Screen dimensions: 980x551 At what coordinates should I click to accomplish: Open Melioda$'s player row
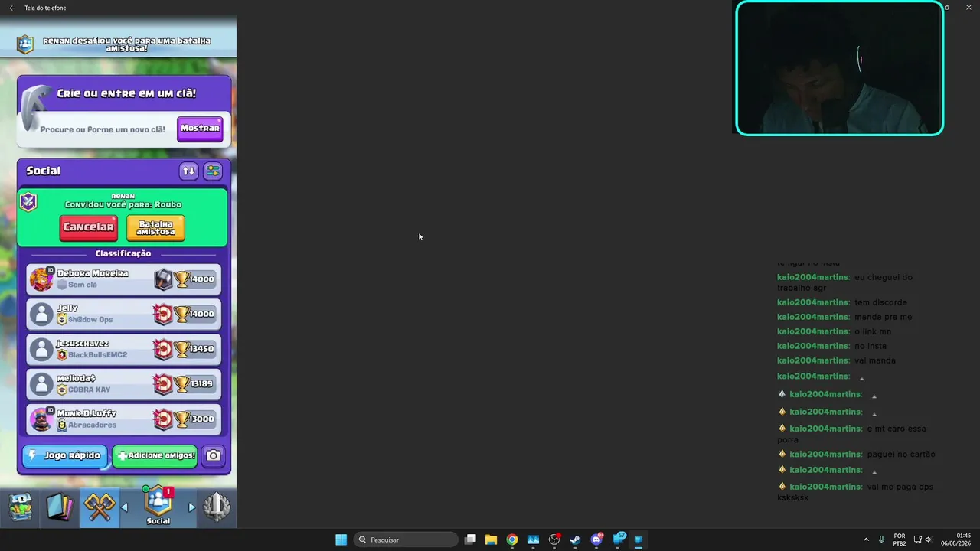click(123, 384)
